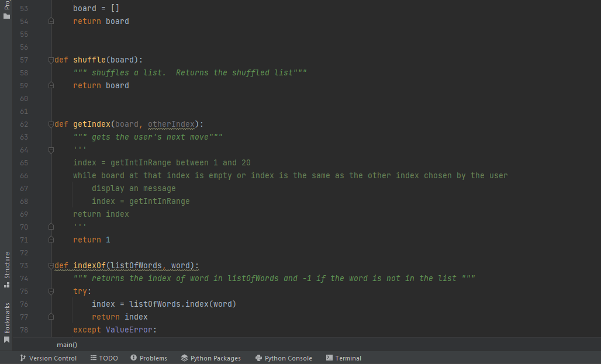This screenshot has height=364, width=601.
Task: Open the TODO tool window
Action: pos(104,358)
